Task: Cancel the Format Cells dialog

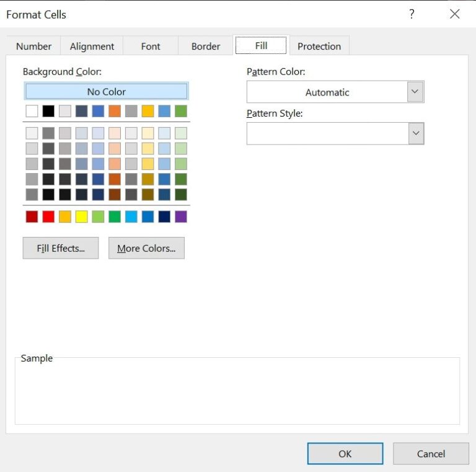Action: pyautogui.click(x=431, y=453)
